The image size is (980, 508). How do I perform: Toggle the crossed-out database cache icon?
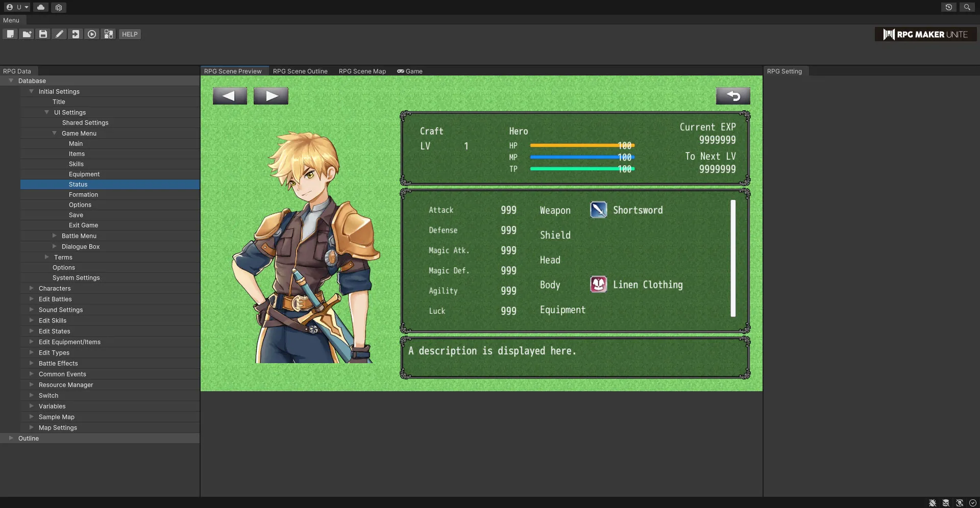[x=946, y=503]
